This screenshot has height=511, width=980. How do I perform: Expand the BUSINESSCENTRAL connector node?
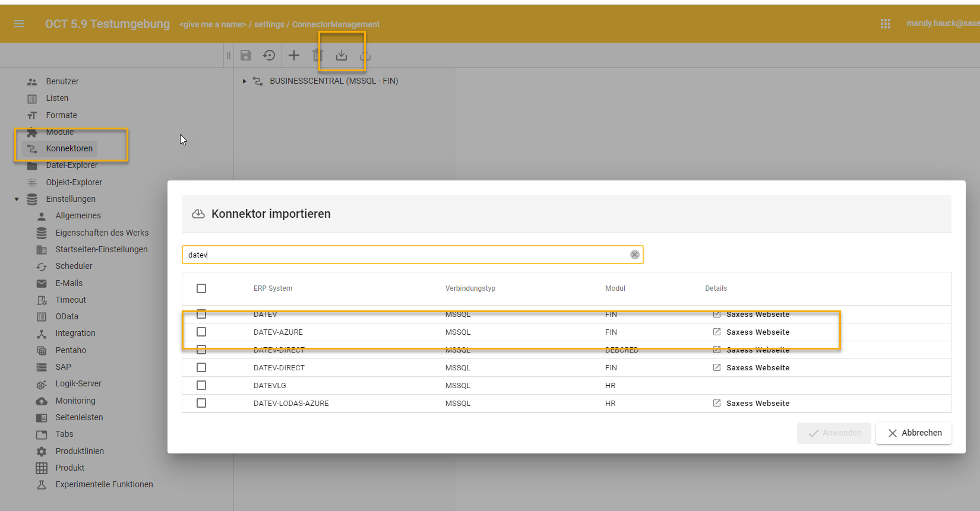244,81
